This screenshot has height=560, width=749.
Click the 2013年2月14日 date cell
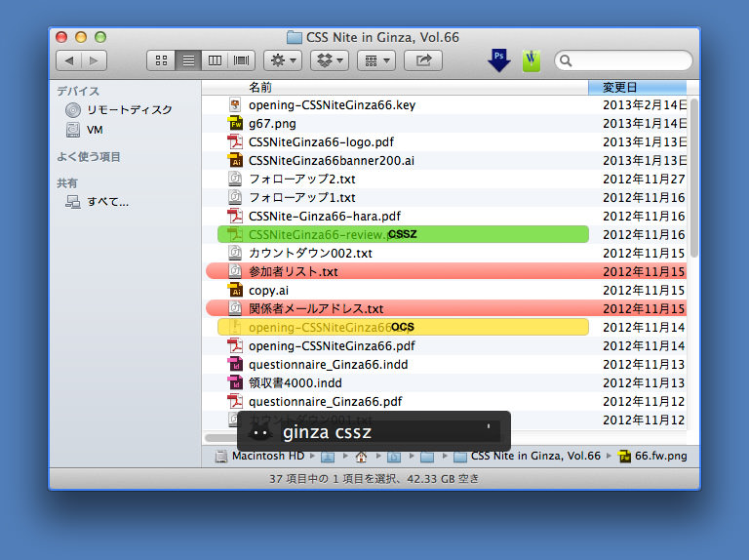click(645, 105)
